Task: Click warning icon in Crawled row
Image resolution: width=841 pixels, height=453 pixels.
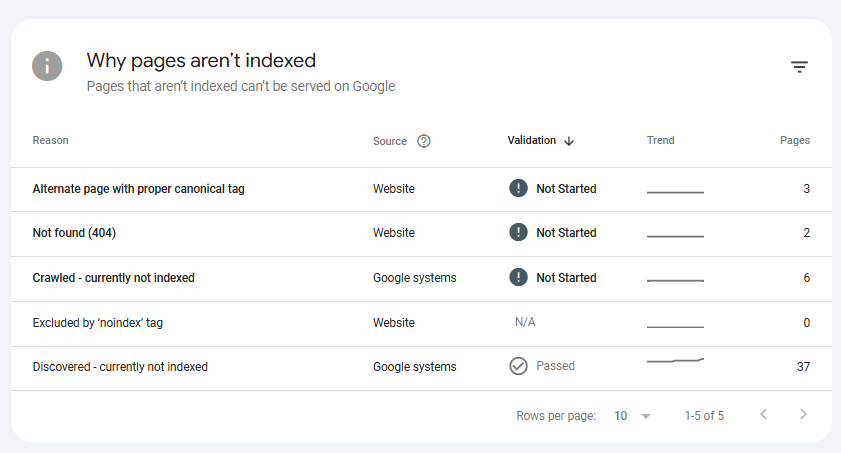Action: tap(518, 277)
